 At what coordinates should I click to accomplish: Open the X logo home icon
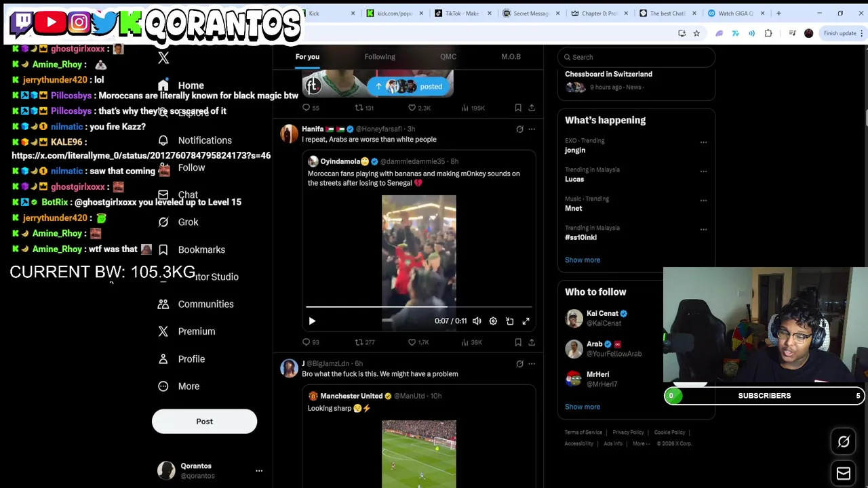click(x=163, y=58)
